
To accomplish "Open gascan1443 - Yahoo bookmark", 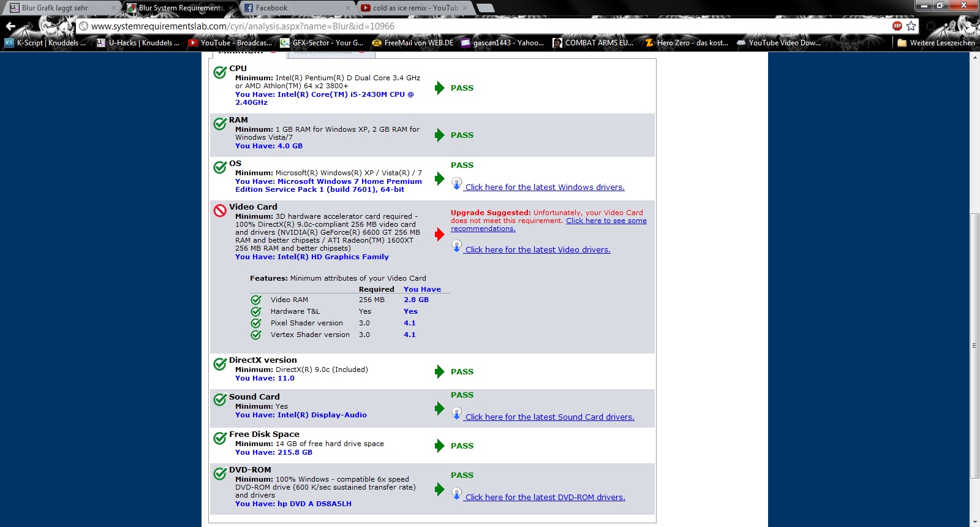I will coord(502,43).
